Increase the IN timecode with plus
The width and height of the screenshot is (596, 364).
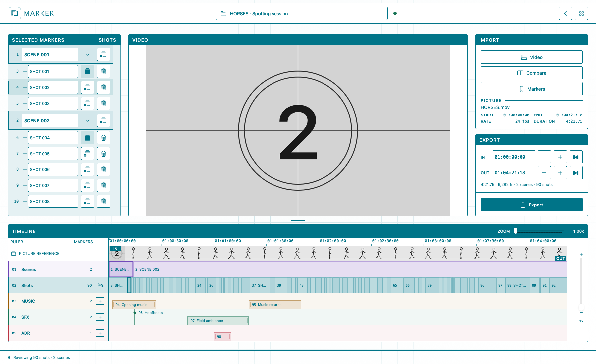(x=560, y=157)
